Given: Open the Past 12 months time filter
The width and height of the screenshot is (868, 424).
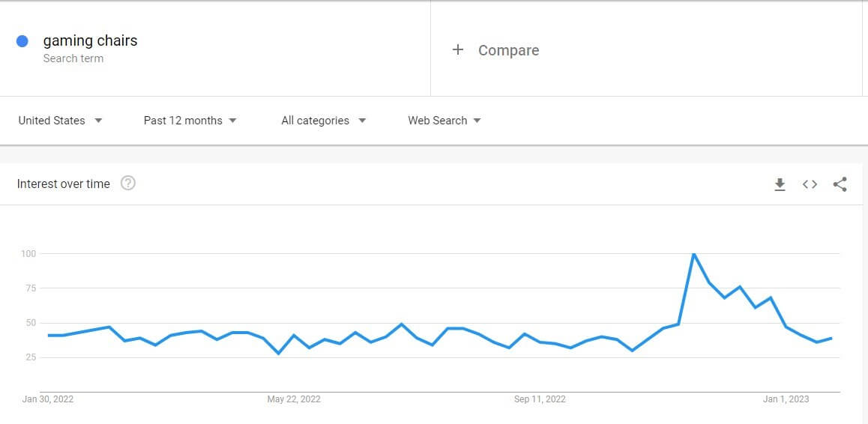Looking at the screenshot, I should (x=190, y=121).
